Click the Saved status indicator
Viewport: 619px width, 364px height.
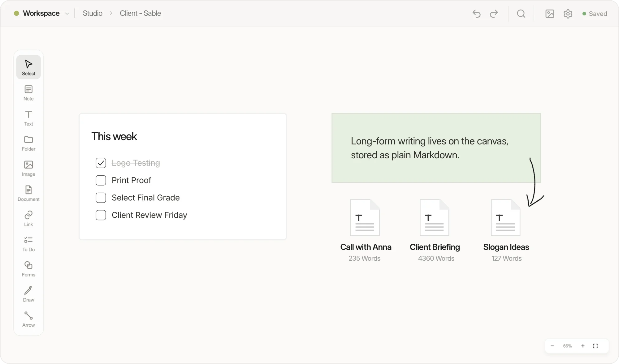(595, 14)
